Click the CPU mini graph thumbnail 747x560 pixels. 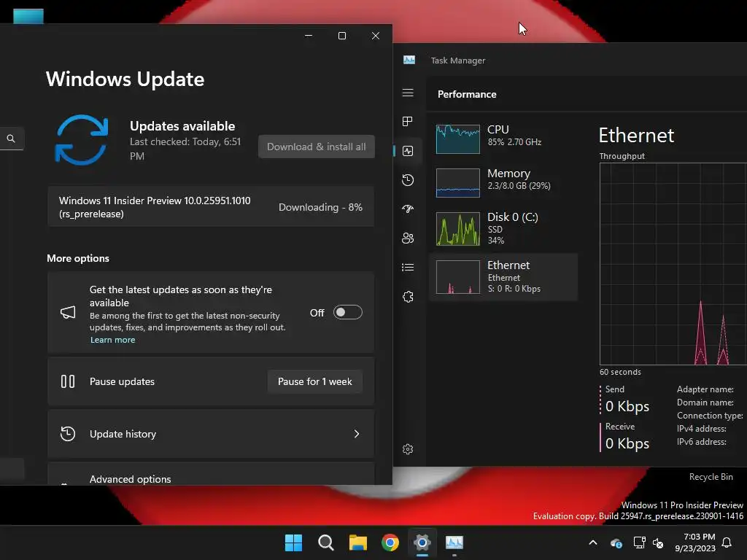[x=458, y=139]
